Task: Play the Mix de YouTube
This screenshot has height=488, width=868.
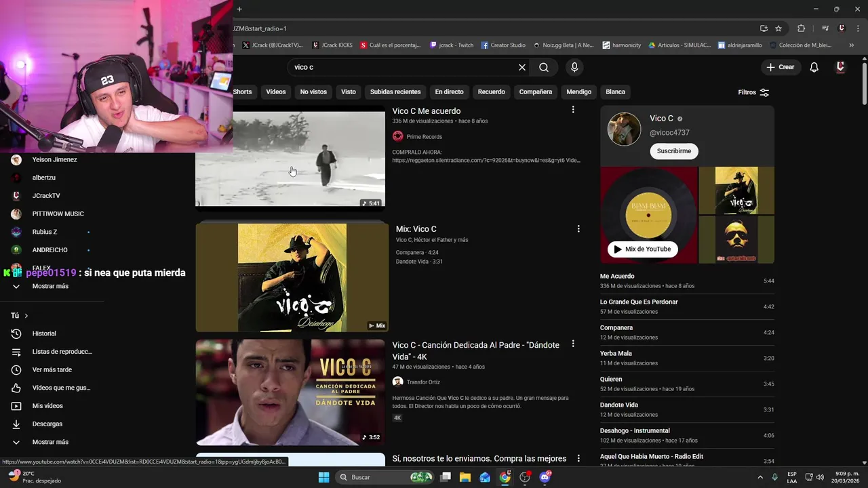Action: (642, 249)
